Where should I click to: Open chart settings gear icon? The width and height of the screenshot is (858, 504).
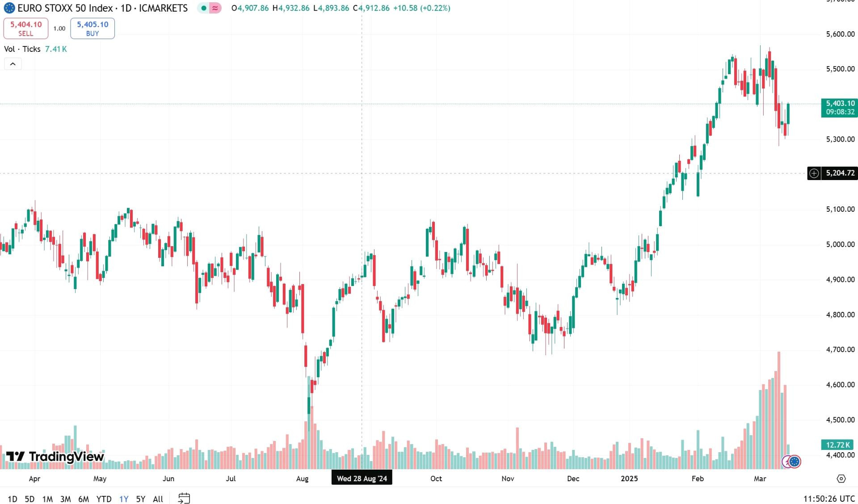click(841, 479)
